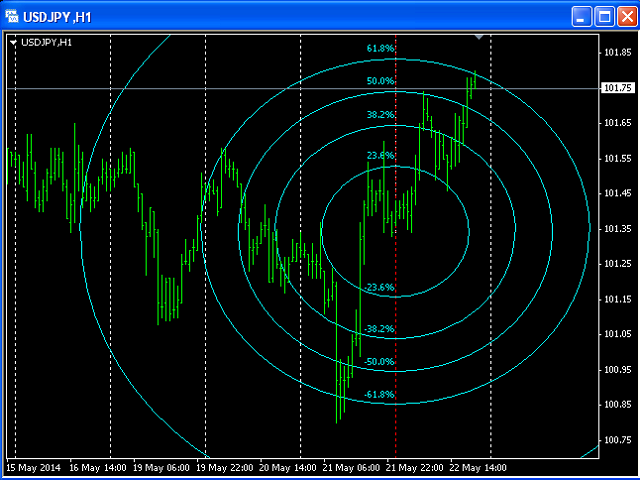This screenshot has height=480, width=640.
Task: Click the 22 May 14:00 time label
Action: [478, 468]
